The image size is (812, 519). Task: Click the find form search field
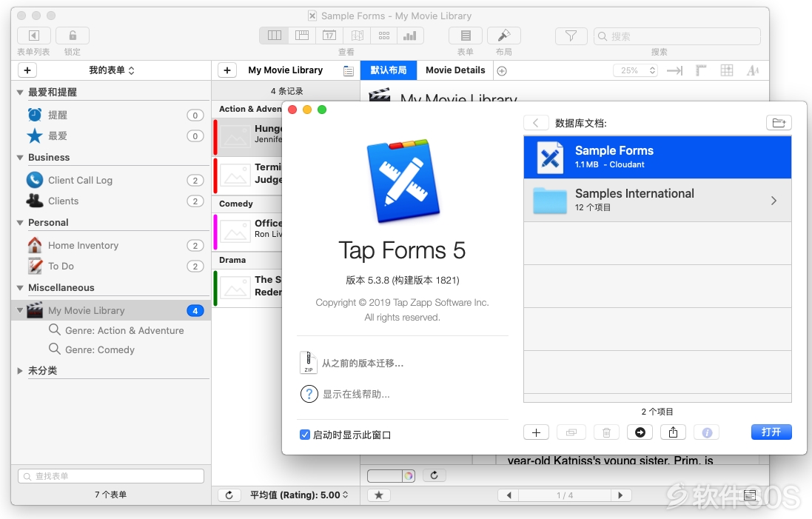point(111,476)
